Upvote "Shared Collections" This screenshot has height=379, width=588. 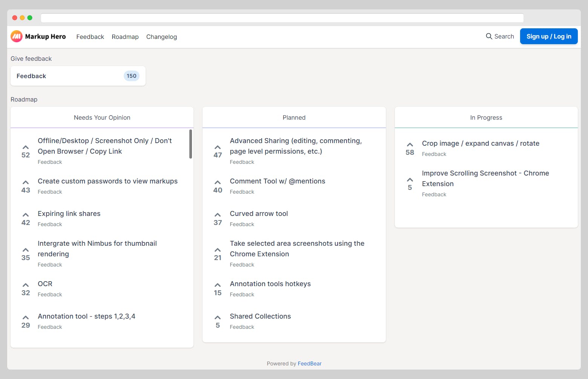(x=218, y=317)
